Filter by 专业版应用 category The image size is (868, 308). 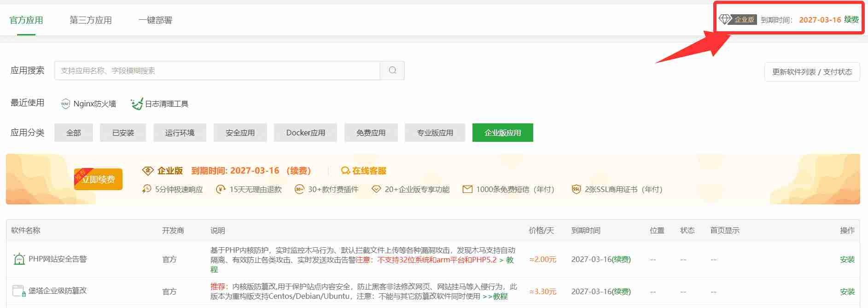[435, 133]
